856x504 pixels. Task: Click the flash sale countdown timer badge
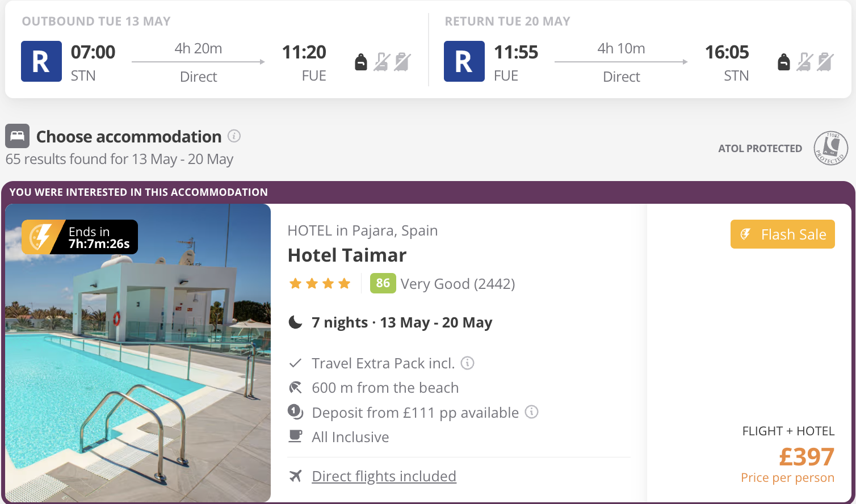[x=80, y=237]
